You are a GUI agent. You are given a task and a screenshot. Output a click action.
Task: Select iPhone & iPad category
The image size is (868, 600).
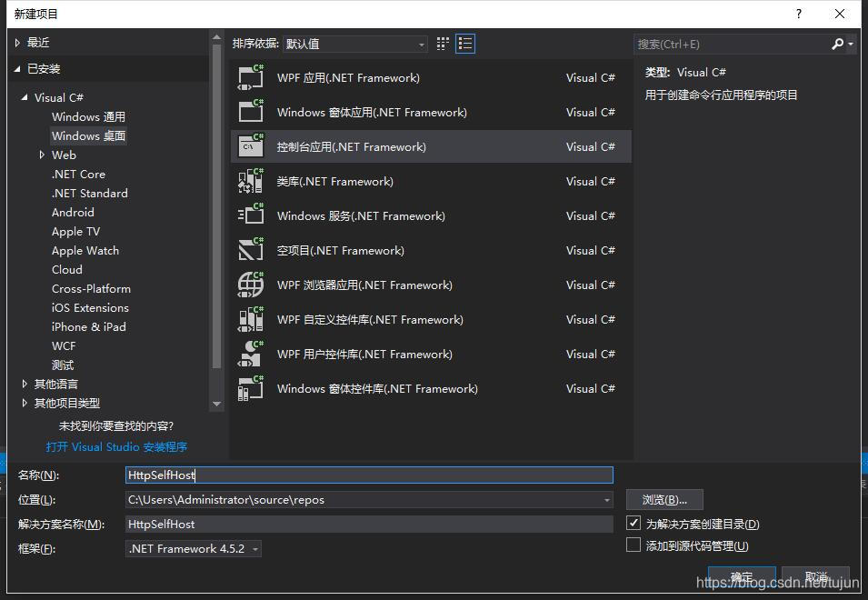[x=88, y=326]
